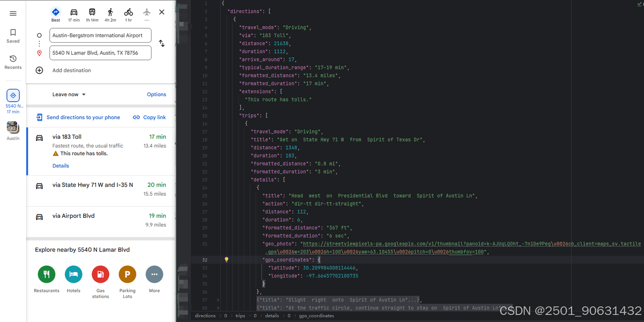
Task: Select Walking mode 4h 2m tab
Action: pyautogui.click(x=110, y=15)
